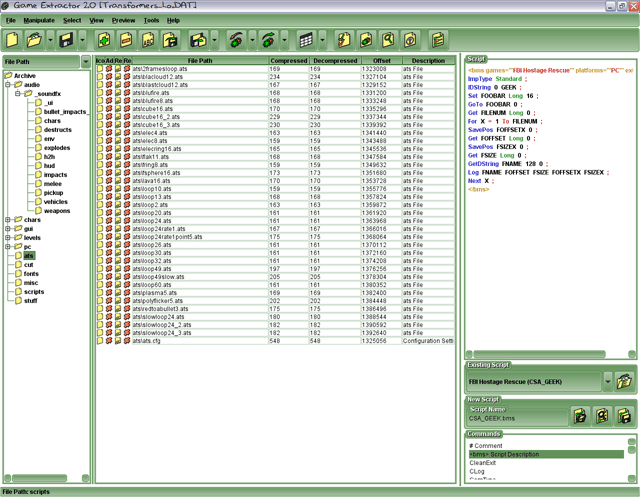Select row ats\ats.cfg in file table
640x497 pixels.
(x=275, y=340)
